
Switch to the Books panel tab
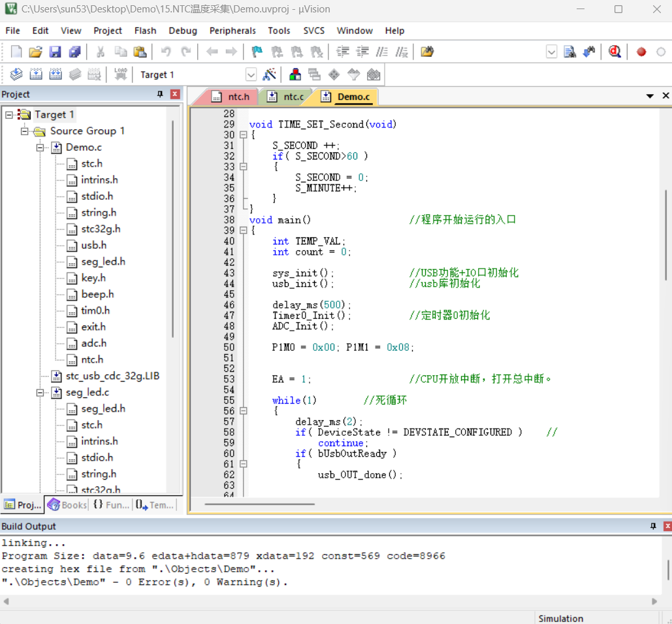(67, 505)
